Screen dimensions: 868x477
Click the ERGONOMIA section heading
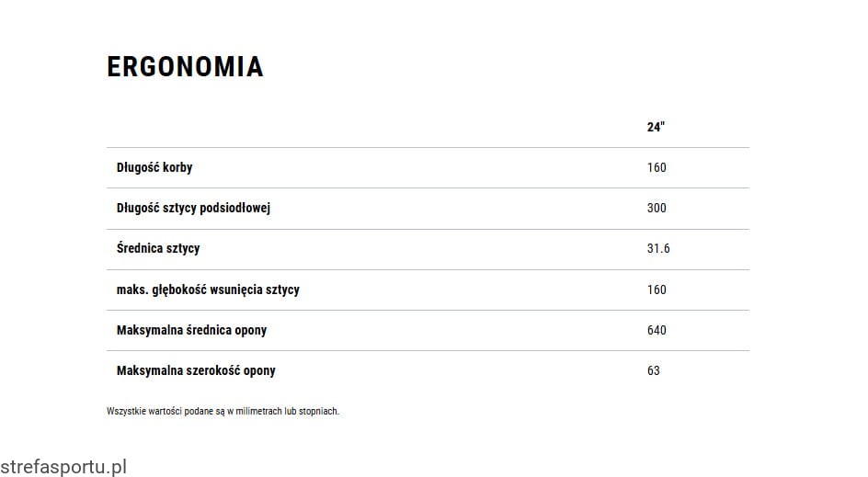pyautogui.click(x=185, y=67)
